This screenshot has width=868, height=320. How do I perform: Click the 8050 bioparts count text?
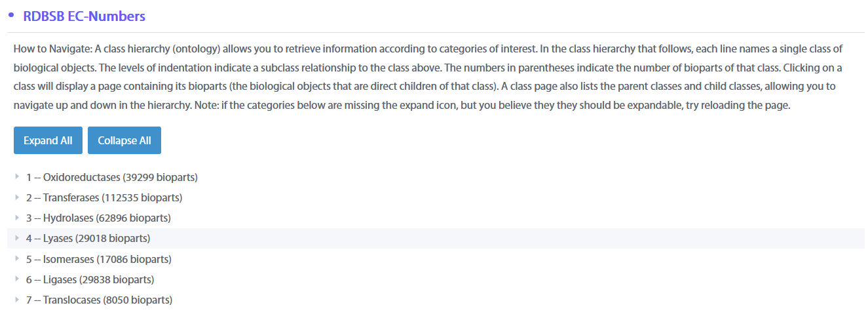coord(138,300)
